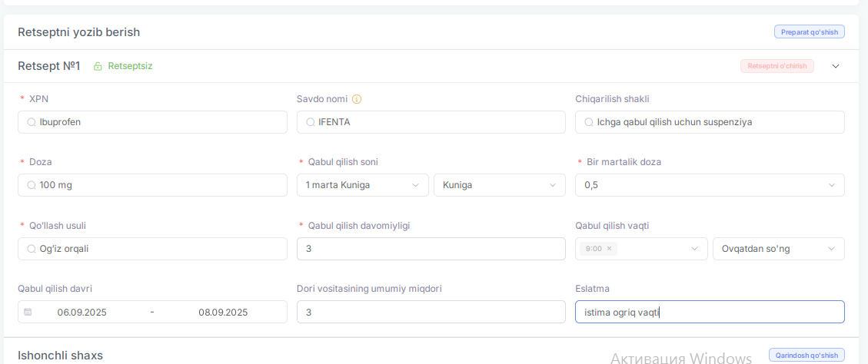The height and width of the screenshot is (364, 868).
Task: Click the calendar icon in Qabul qilish davri
Action: 28,312
